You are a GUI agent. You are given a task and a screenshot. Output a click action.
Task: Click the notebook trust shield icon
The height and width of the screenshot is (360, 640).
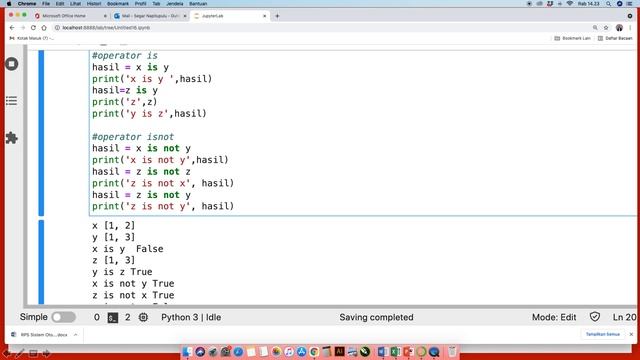click(x=595, y=317)
